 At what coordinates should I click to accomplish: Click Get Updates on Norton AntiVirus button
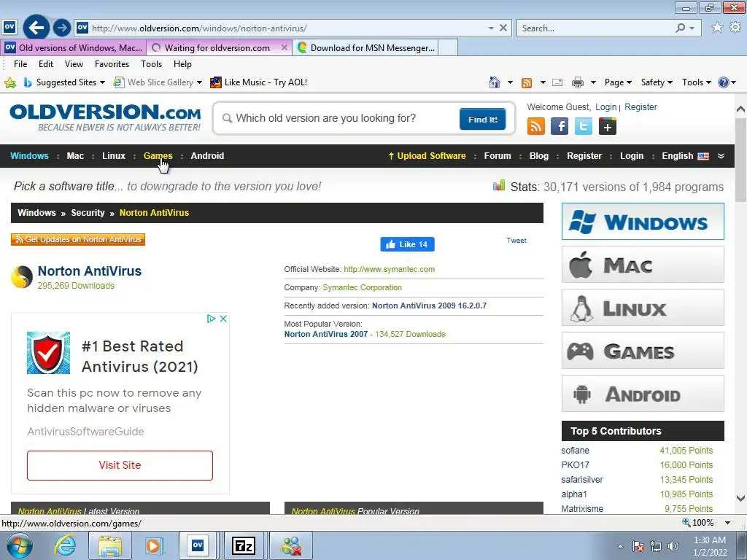click(78, 239)
